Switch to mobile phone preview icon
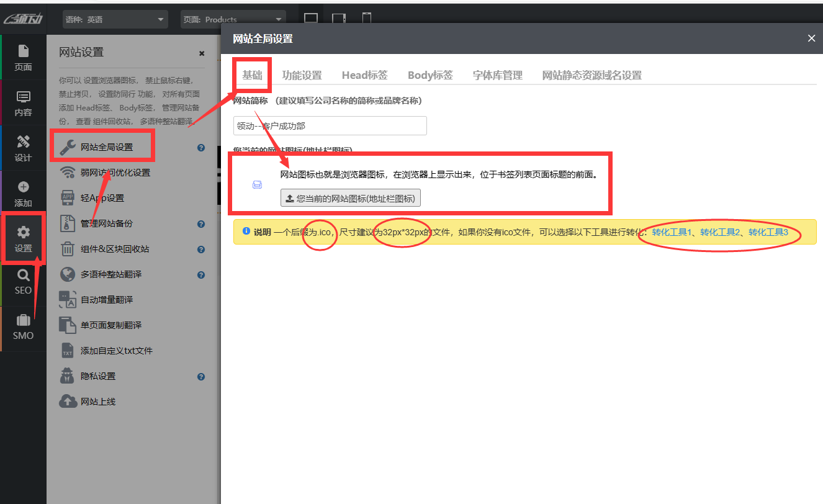Screen dimensions: 823x504 click(x=366, y=19)
